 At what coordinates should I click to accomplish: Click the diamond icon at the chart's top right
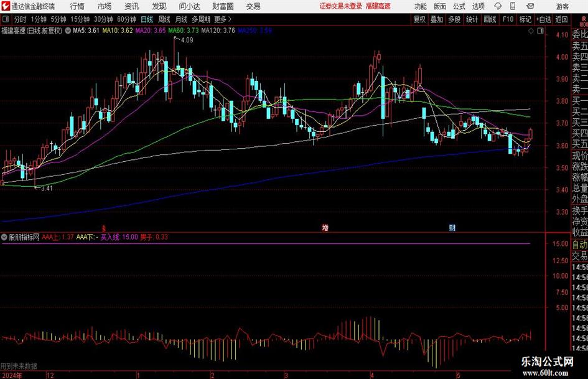pyautogui.click(x=531, y=31)
